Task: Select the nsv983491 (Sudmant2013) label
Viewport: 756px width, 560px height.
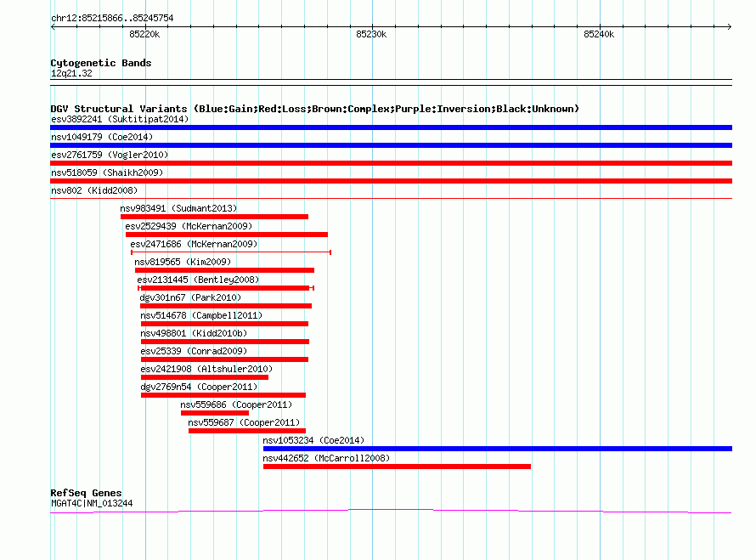Action: 178,208
